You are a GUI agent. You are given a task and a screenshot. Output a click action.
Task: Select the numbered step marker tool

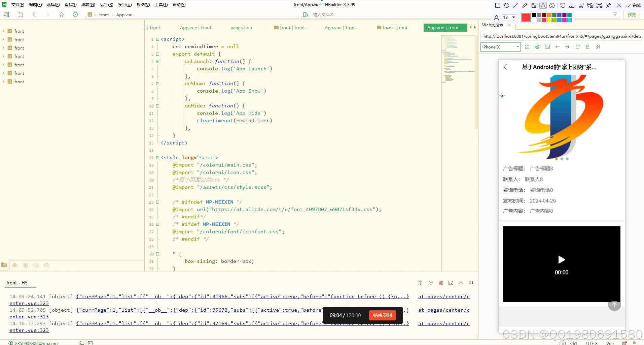pyautogui.click(x=552, y=5)
